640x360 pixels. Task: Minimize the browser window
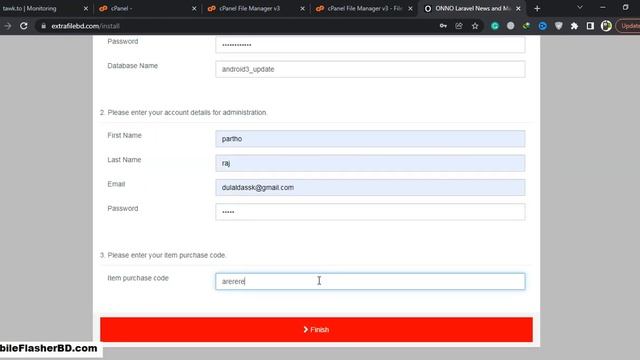coord(603,7)
